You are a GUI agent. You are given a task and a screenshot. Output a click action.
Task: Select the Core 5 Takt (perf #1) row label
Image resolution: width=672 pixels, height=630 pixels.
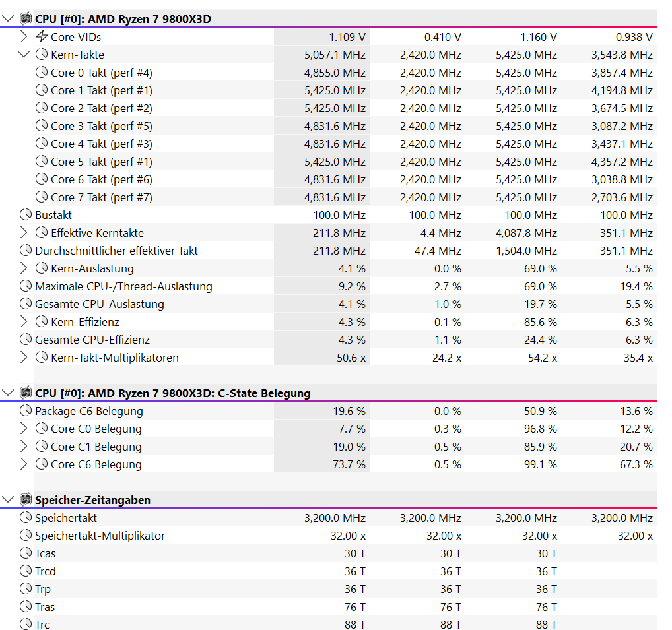point(102,162)
